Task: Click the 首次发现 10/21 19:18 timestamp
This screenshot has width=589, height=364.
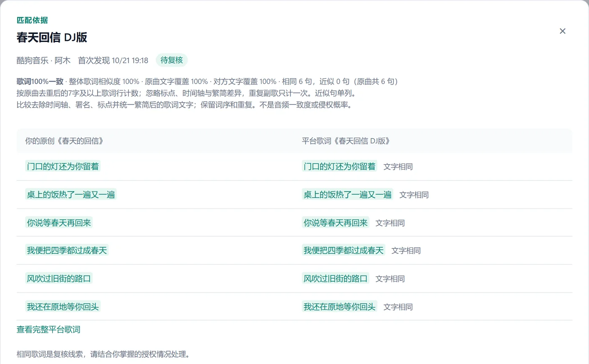Action: [x=113, y=61]
